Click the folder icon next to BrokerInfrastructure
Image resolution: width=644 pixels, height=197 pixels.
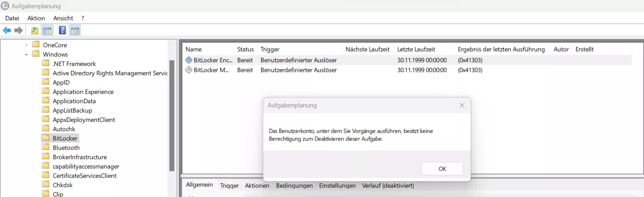[x=46, y=157]
